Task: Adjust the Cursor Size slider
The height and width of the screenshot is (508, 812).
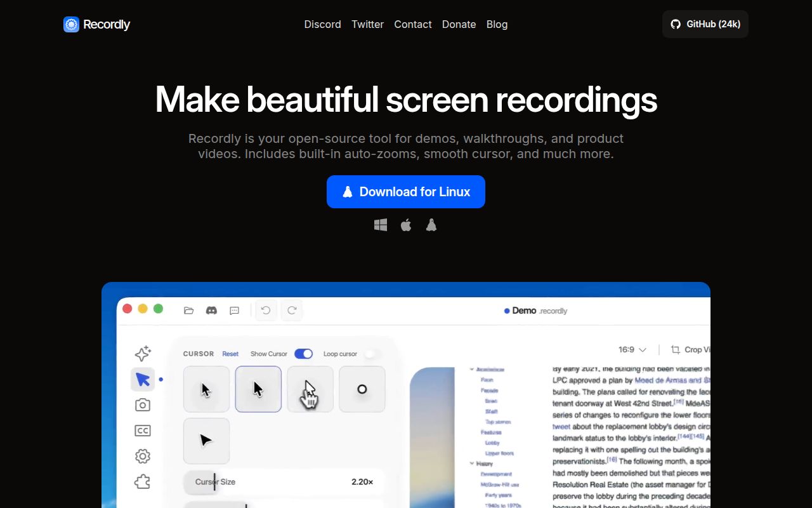Action: (284, 482)
